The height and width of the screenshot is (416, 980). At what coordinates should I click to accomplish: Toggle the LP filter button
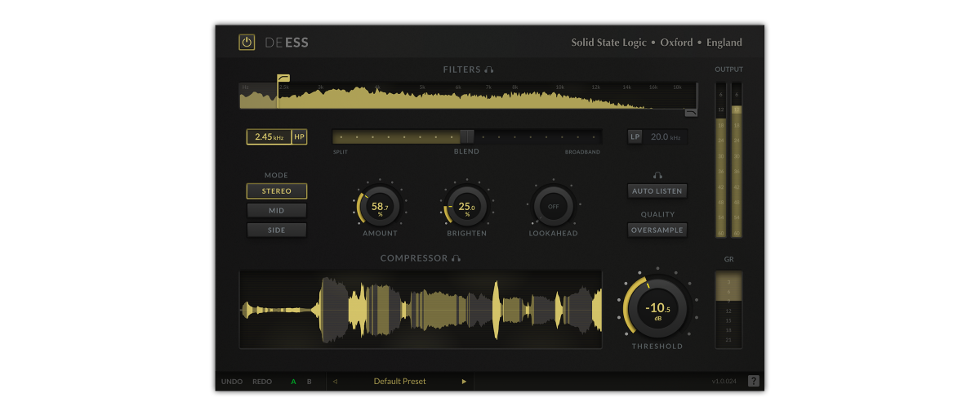point(635,136)
